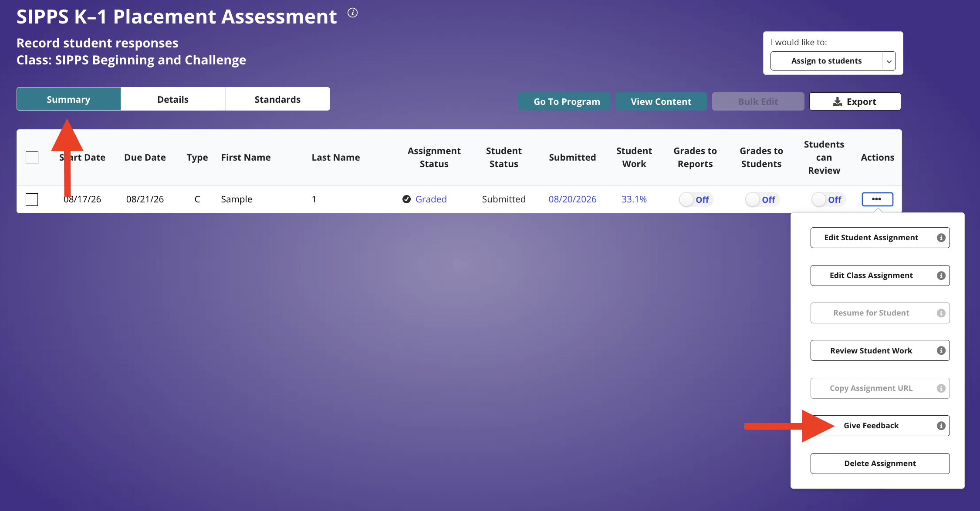The width and height of the screenshot is (980, 511).
Task: Select Give Feedback from the actions menu
Action: pyautogui.click(x=880, y=426)
